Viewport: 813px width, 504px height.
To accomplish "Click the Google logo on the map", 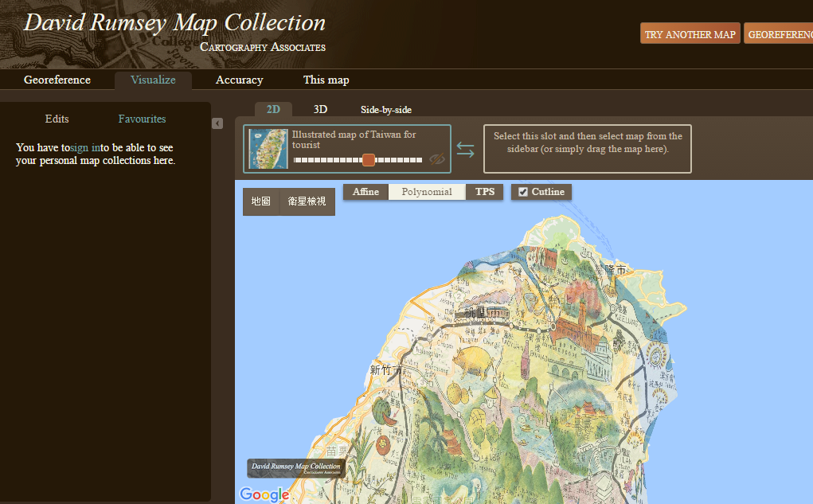I will click(264, 494).
